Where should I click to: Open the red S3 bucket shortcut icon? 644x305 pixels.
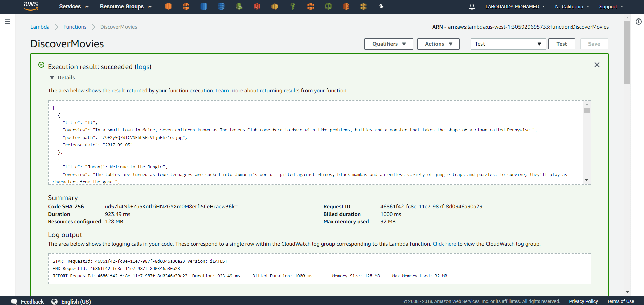257,6
